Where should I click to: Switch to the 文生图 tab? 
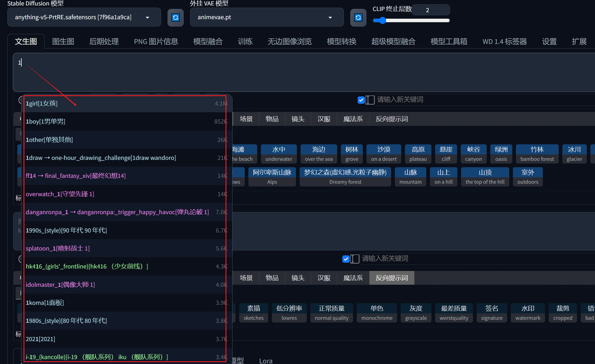tap(26, 41)
